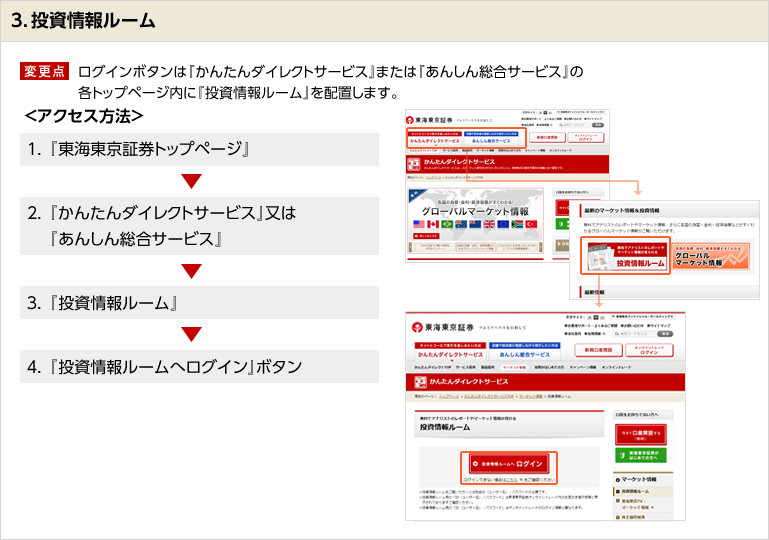This screenshot has height=540, width=769.
Task: Select かんたんダイレクトサービス tab in bottom screenshot
Action: point(450,353)
